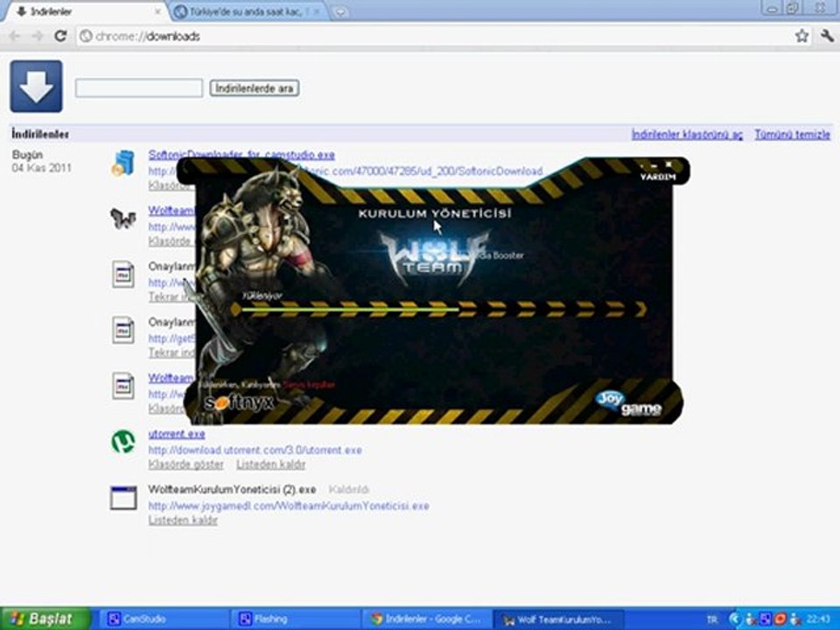Image resolution: width=840 pixels, height=630 pixels.
Task: Switch to Flashing taskbar button
Action: (295, 619)
